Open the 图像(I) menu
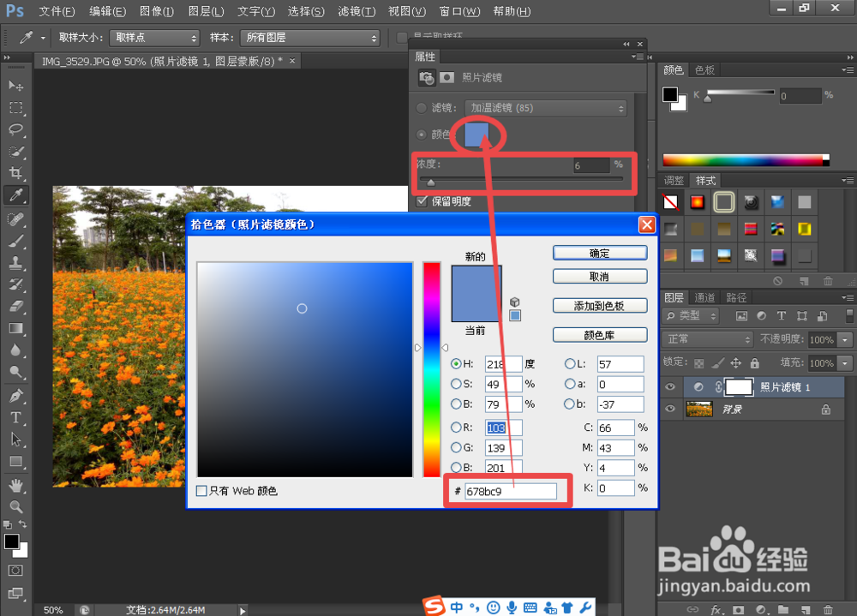The image size is (857, 616). pyautogui.click(x=156, y=11)
